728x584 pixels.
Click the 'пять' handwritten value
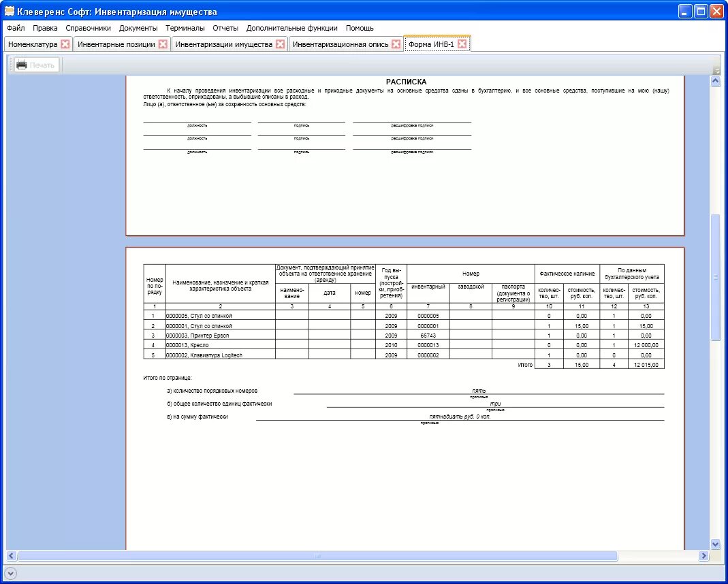click(x=479, y=391)
